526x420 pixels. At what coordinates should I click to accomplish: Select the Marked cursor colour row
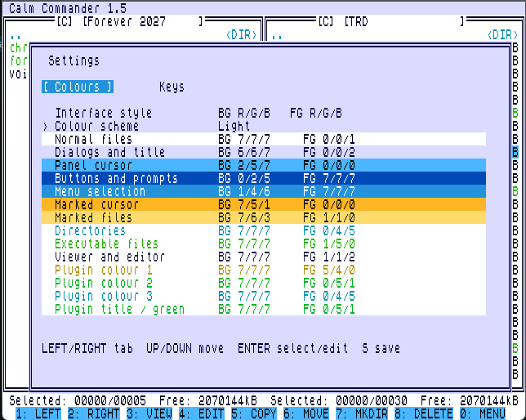264,204
